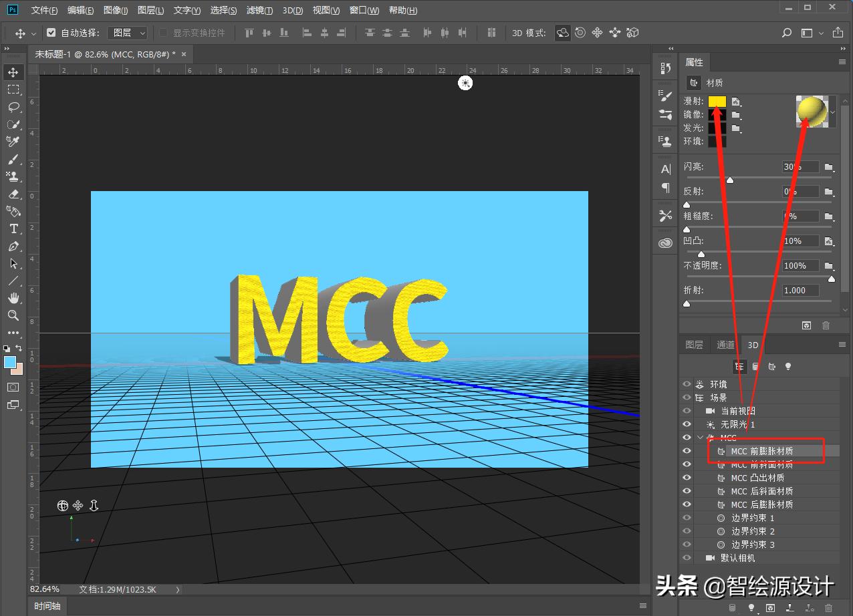Image resolution: width=853 pixels, height=616 pixels.
Task: Toggle the Auto-Select checkbox
Action: click(51, 33)
